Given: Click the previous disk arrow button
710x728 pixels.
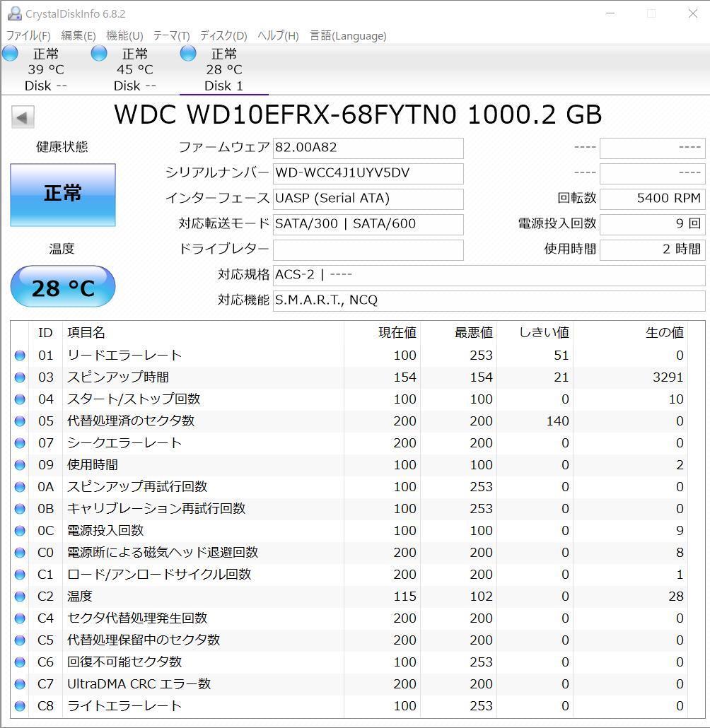Looking at the screenshot, I should (x=23, y=117).
